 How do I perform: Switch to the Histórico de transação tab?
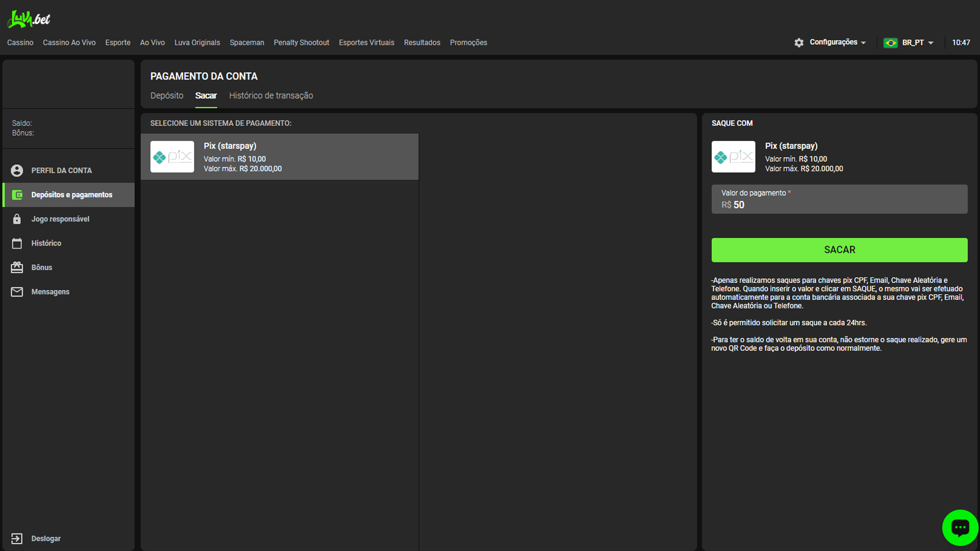(x=271, y=95)
